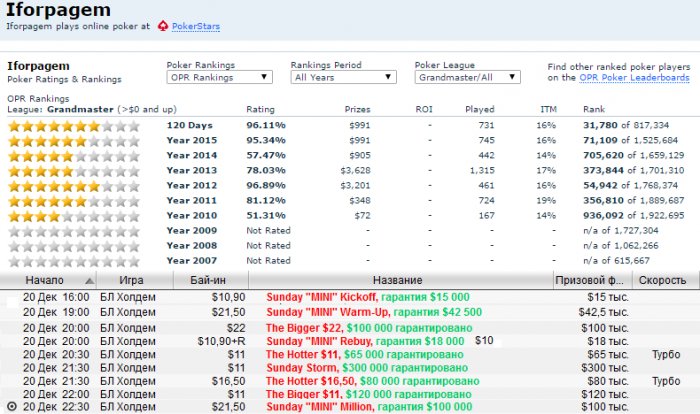Screen dimensions: 700x414
Task: Sort by the Бай-ин column header
Action: (x=211, y=280)
